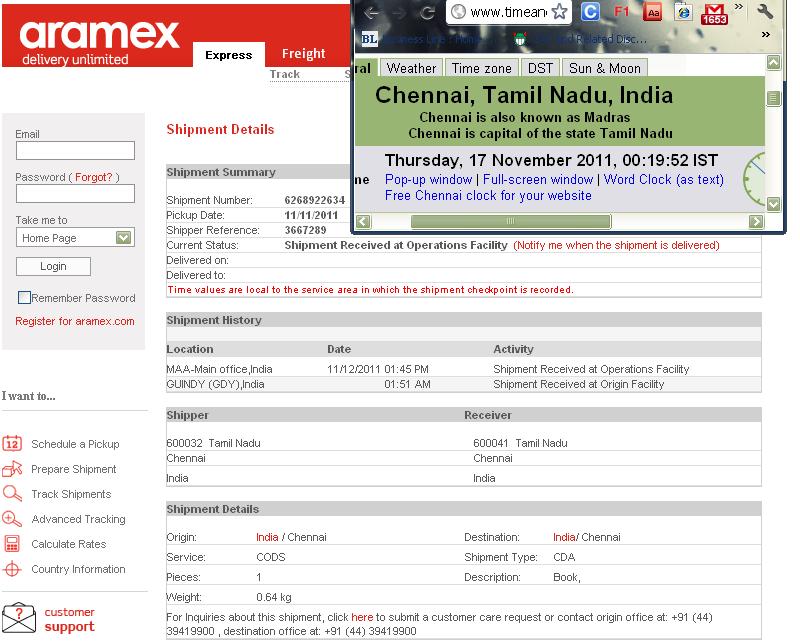This screenshot has height=642, width=800.
Task: Click the Schedule a Pickup calendar icon
Action: tap(12, 444)
